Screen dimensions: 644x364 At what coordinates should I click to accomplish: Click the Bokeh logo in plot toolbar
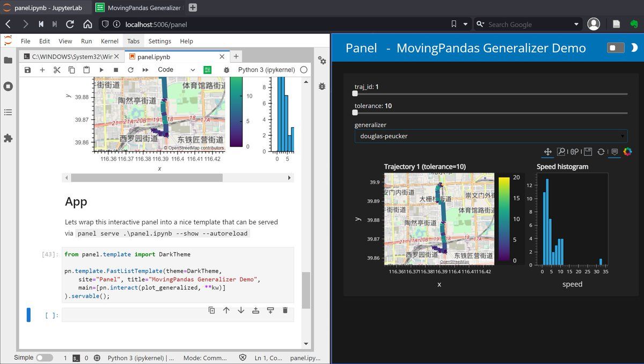coord(627,152)
